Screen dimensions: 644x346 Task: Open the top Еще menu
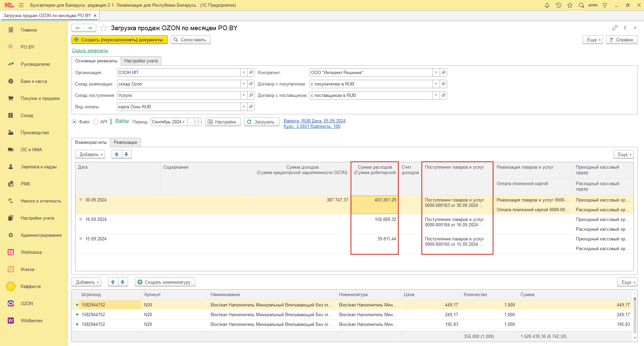click(x=593, y=40)
